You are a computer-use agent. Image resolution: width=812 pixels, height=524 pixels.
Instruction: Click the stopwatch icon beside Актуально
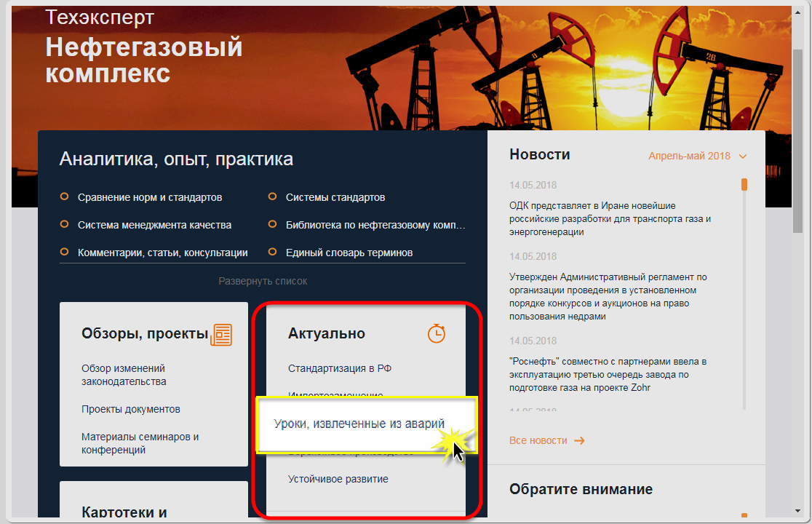pos(436,334)
